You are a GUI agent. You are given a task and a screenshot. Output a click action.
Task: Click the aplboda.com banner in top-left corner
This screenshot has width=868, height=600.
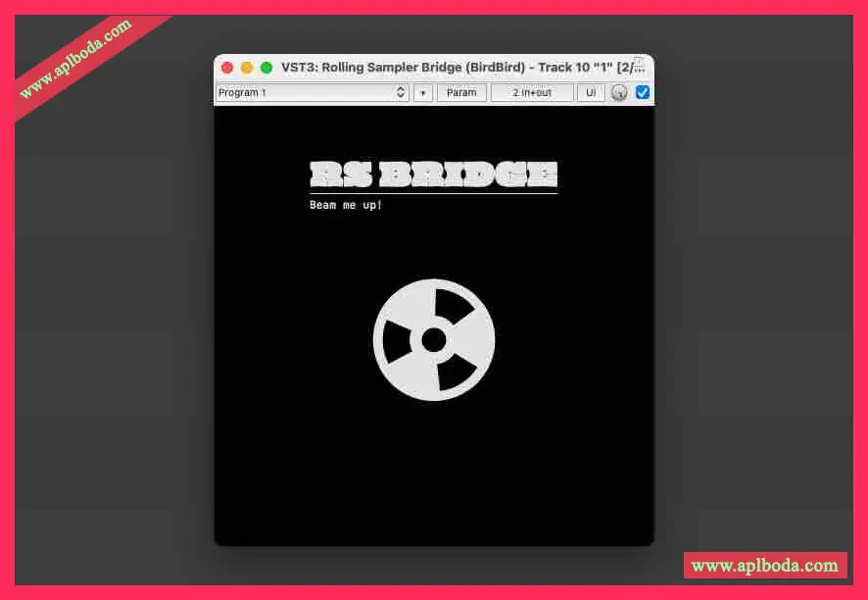[x=74, y=61]
